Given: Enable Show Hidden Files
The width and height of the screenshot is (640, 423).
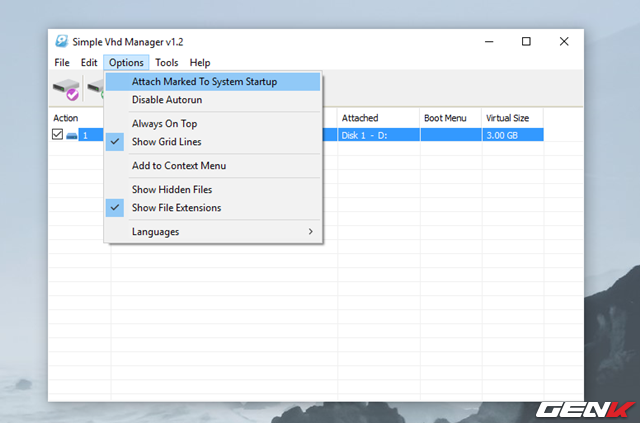Looking at the screenshot, I should pos(212,189).
